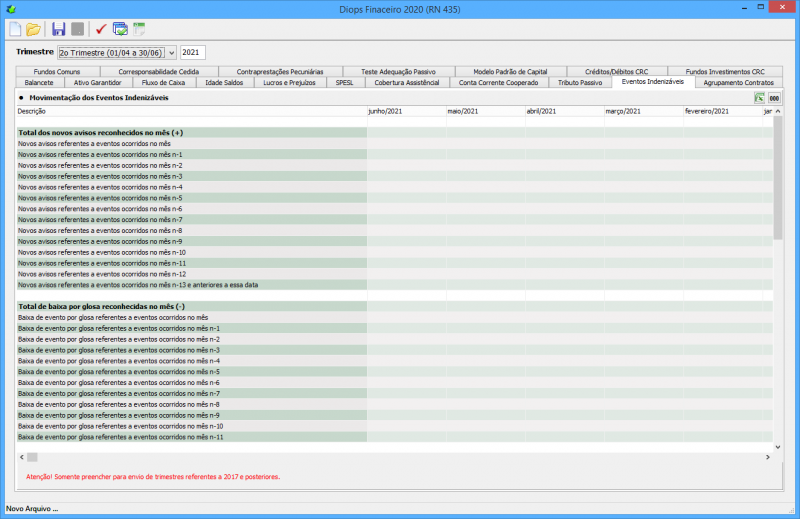Click the junho/2021 column header
The width and height of the screenshot is (800, 519).
click(x=407, y=111)
